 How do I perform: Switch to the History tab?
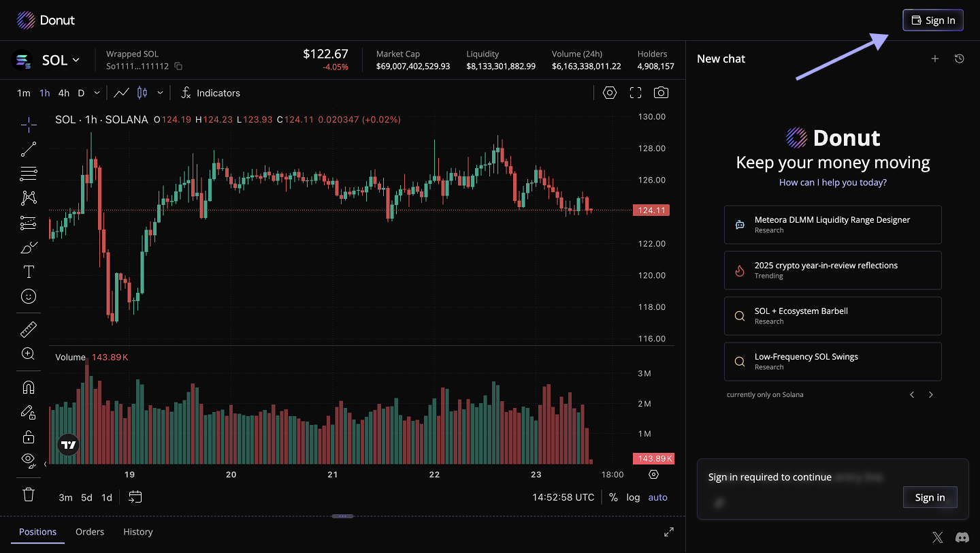pyautogui.click(x=138, y=532)
